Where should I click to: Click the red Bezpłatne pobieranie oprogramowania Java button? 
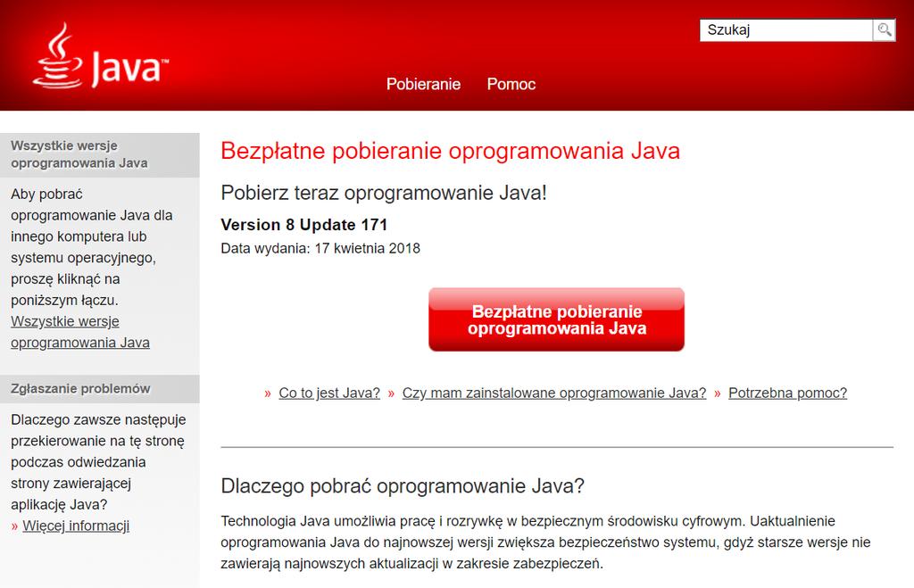pos(556,319)
